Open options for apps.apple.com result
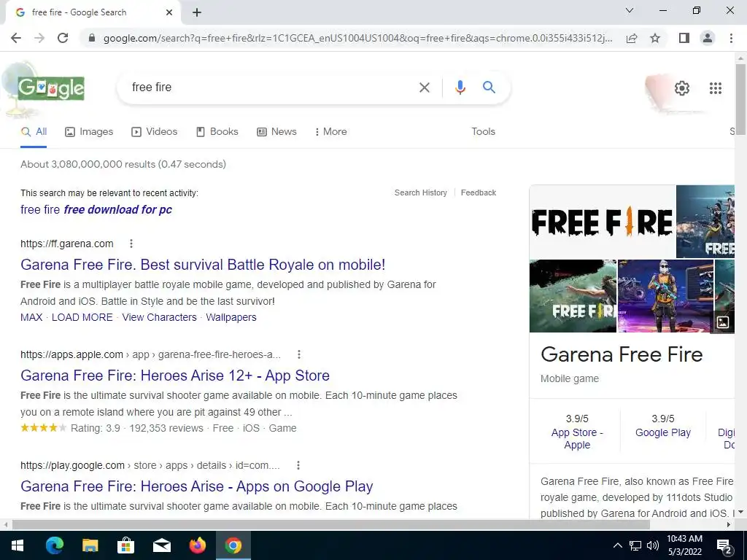The width and height of the screenshot is (747, 560). tap(298, 355)
